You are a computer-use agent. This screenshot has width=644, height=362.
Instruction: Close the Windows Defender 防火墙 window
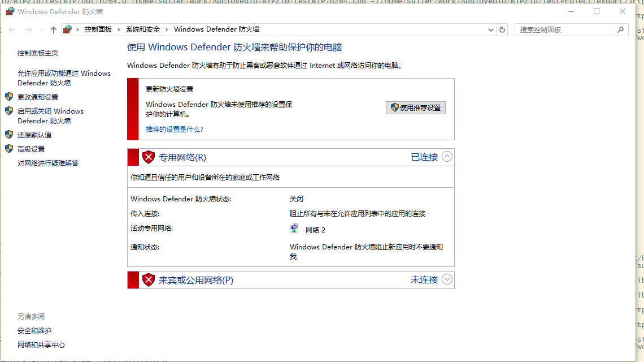click(622, 11)
